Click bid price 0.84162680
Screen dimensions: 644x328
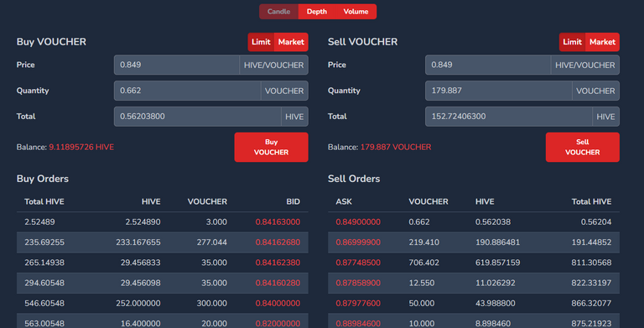[x=278, y=242]
